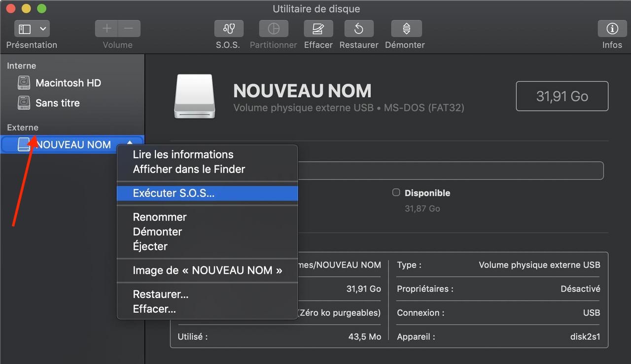Click the Appareil label
The width and height of the screenshot is (631, 364).
(x=416, y=337)
